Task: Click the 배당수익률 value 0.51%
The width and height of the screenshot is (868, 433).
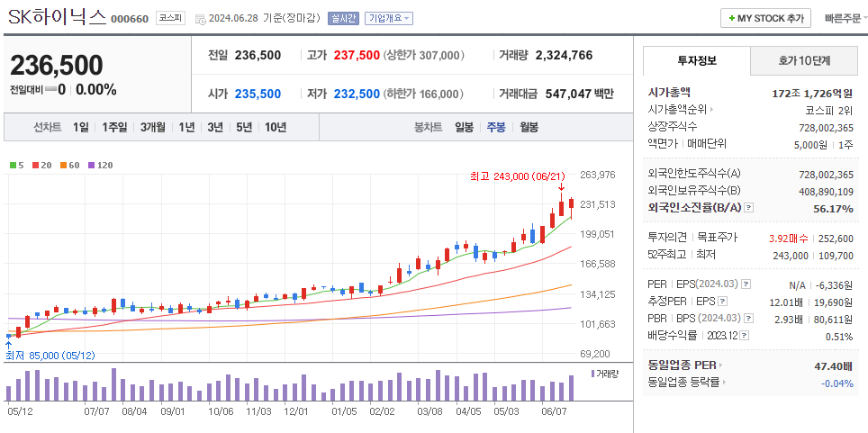Action: (838, 337)
